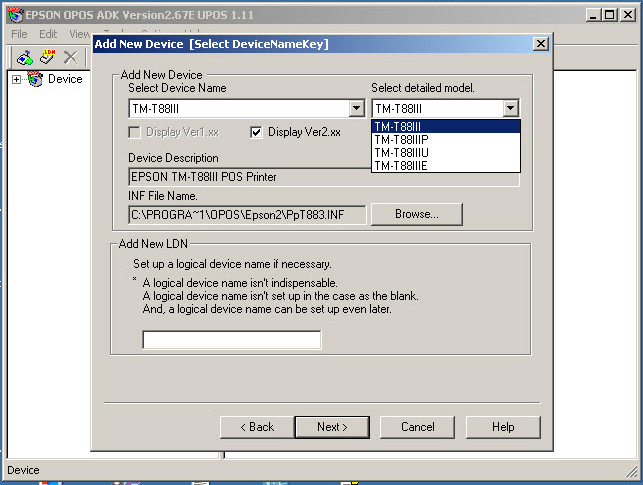Select the Device label in the tree
643x485 pixels.
tap(65, 79)
